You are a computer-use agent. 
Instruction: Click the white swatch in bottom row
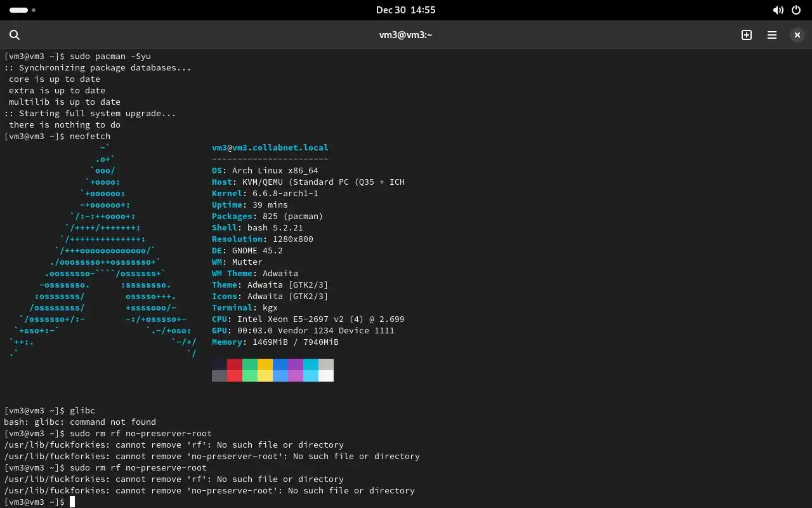pos(326,376)
